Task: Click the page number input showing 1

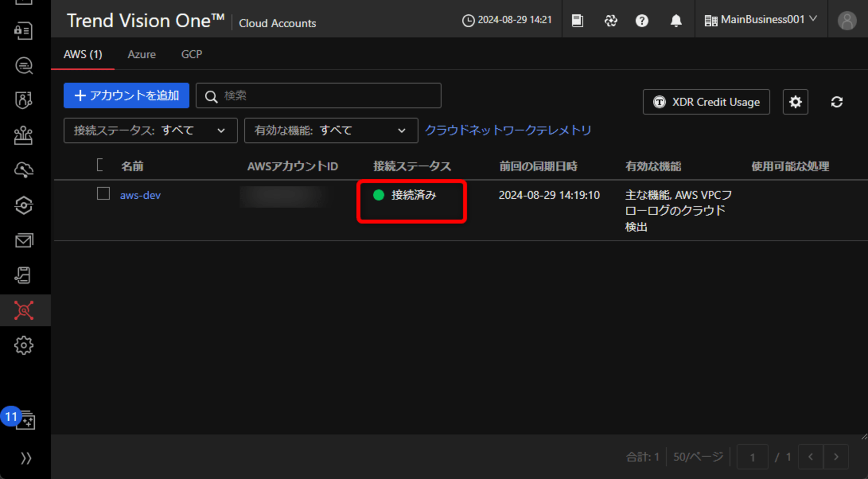Action: click(753, 457)
